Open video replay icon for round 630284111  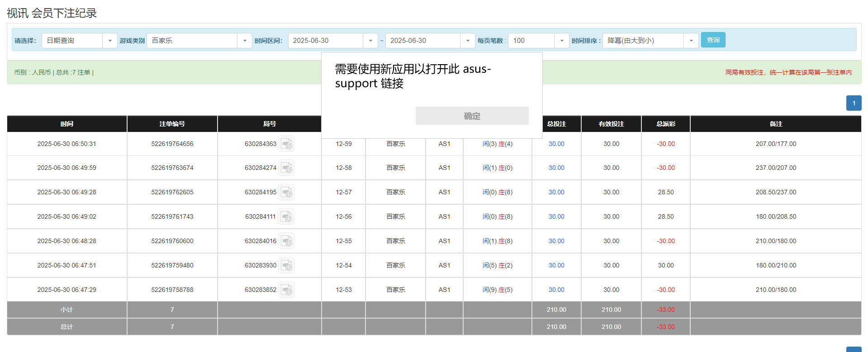coord(286,217)
